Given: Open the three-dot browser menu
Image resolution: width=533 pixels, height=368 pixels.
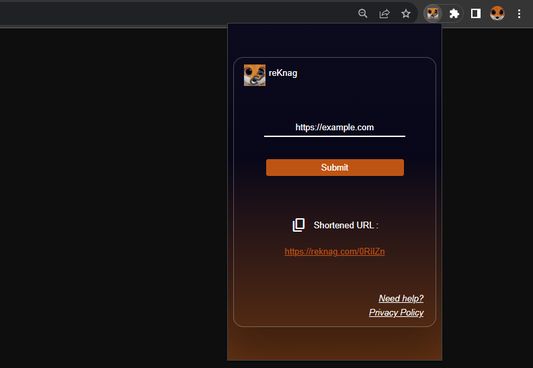Looking at the screenshot, I should [519, 14].
